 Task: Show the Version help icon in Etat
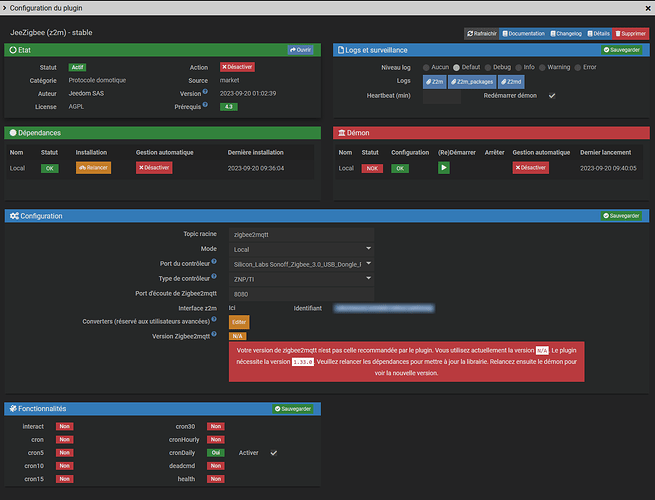coord(205,91)
